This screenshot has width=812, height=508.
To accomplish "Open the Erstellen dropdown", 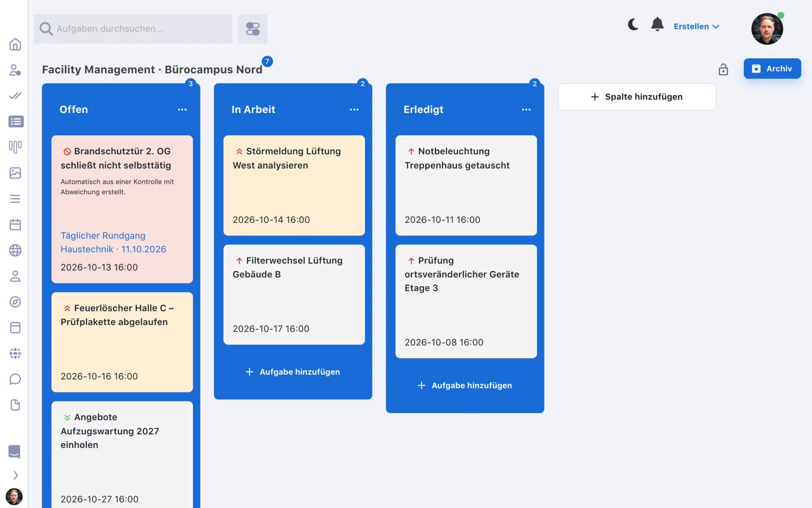I will 696,27.
